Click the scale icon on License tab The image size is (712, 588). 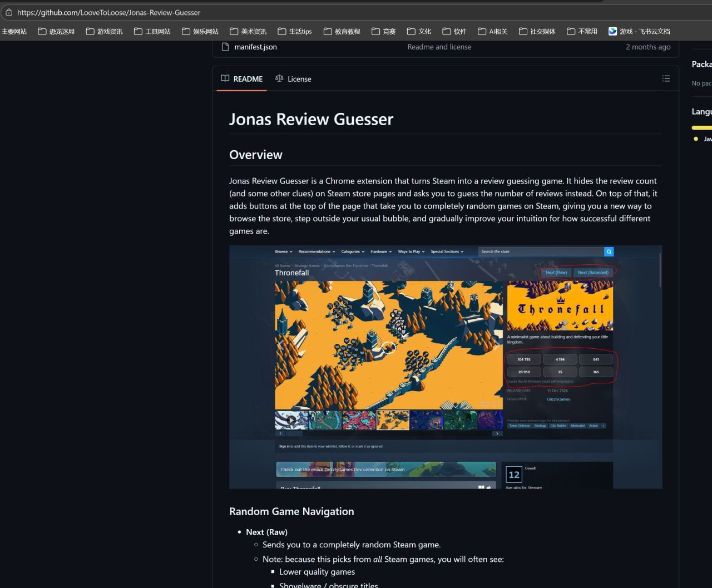coord(279,78)
